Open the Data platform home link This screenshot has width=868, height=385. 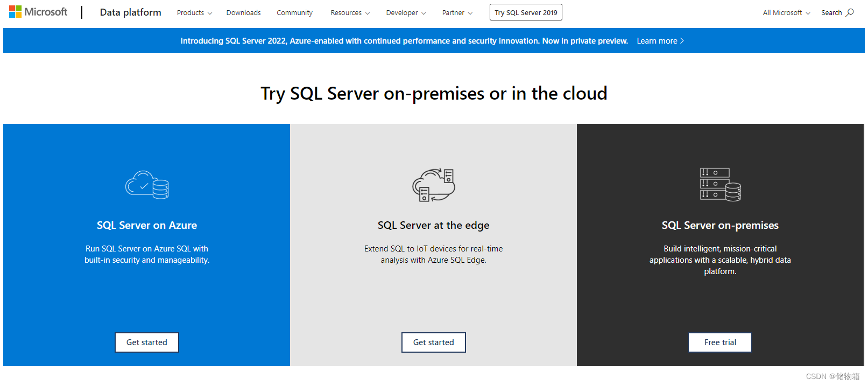[x=130, y=12]
